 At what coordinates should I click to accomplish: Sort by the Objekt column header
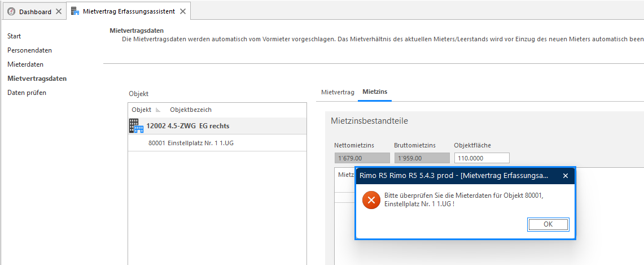coord(141,110)
